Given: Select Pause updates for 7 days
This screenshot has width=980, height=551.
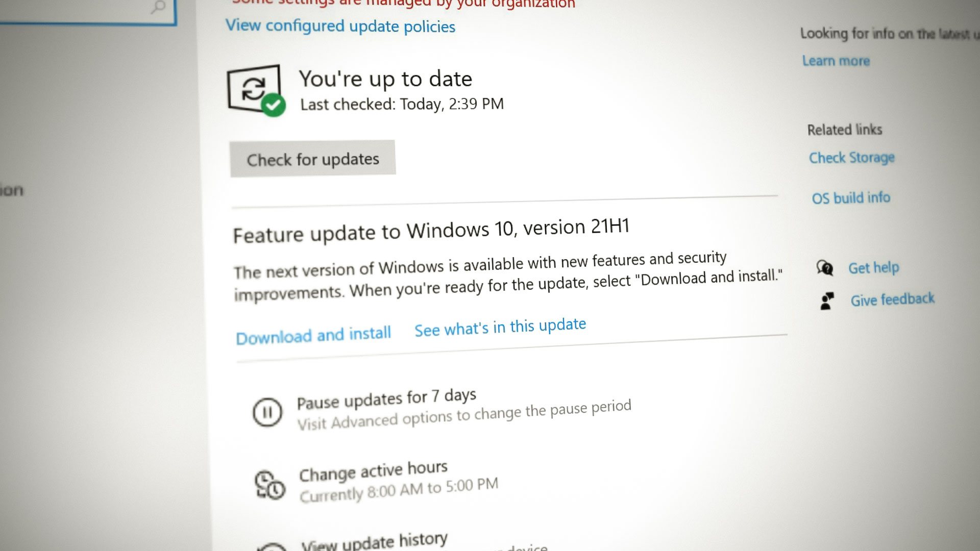Looking at the screenshot, I should (x=386, y=399).
